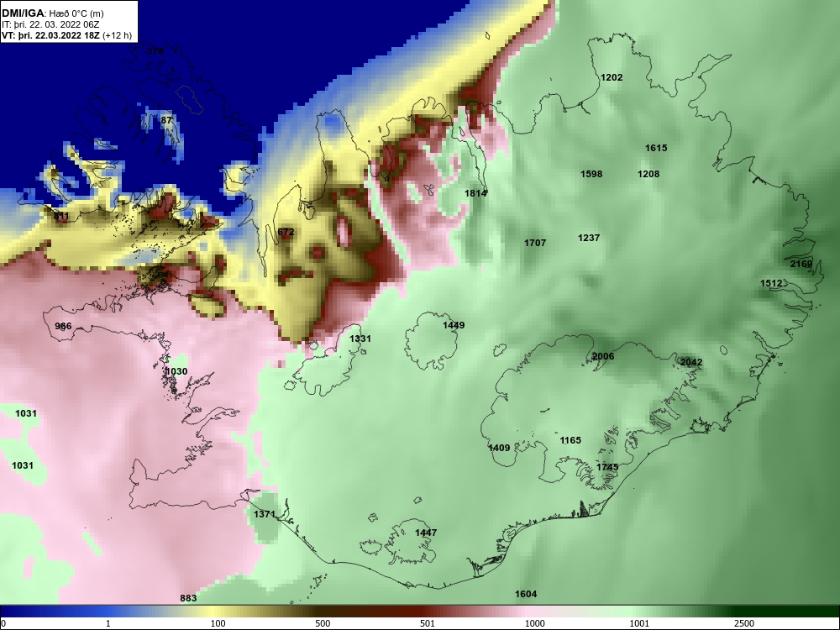Click the lower 1031 value
The image size is (840, 630).
[23, 465]
